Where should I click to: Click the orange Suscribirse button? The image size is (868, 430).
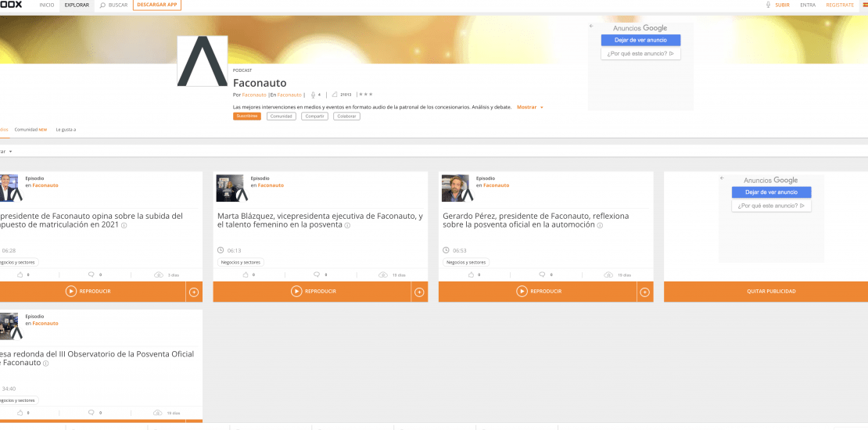coord(247,116)
